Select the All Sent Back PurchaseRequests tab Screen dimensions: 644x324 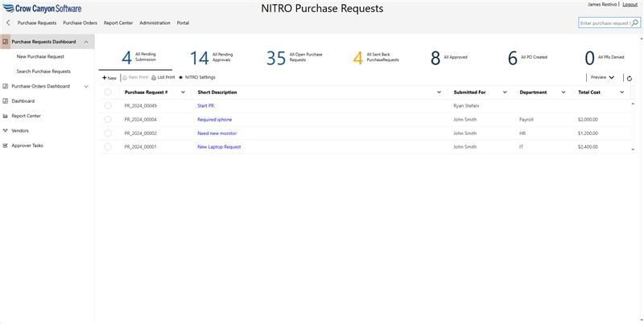click(x=376, y=57)
